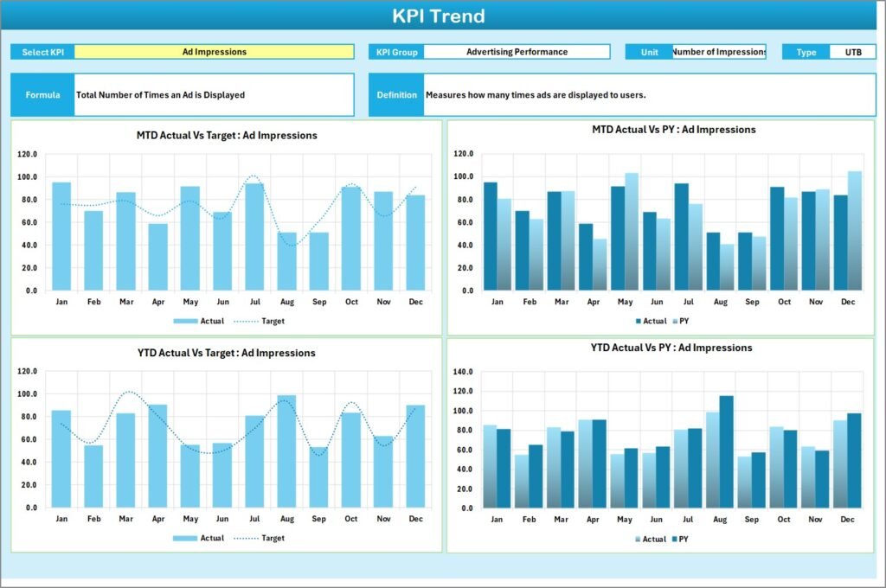
Task: Open the Select KPI dropdown showing Ad Impressions
Action: (x=214, y=51)
